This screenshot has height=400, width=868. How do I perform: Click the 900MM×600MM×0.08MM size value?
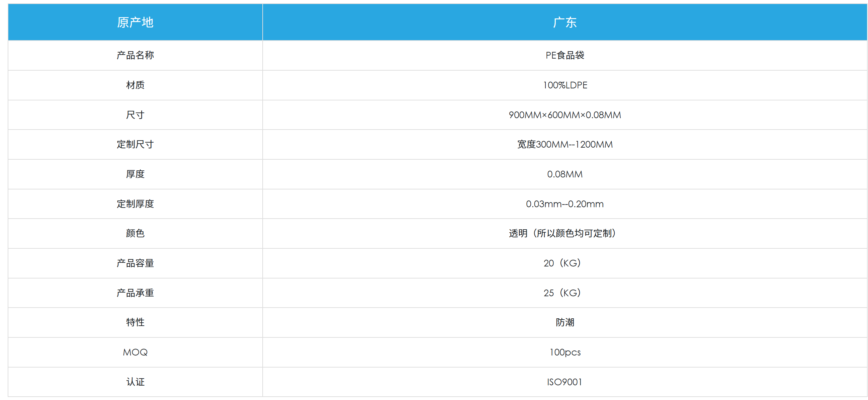(x=565, y=115)
